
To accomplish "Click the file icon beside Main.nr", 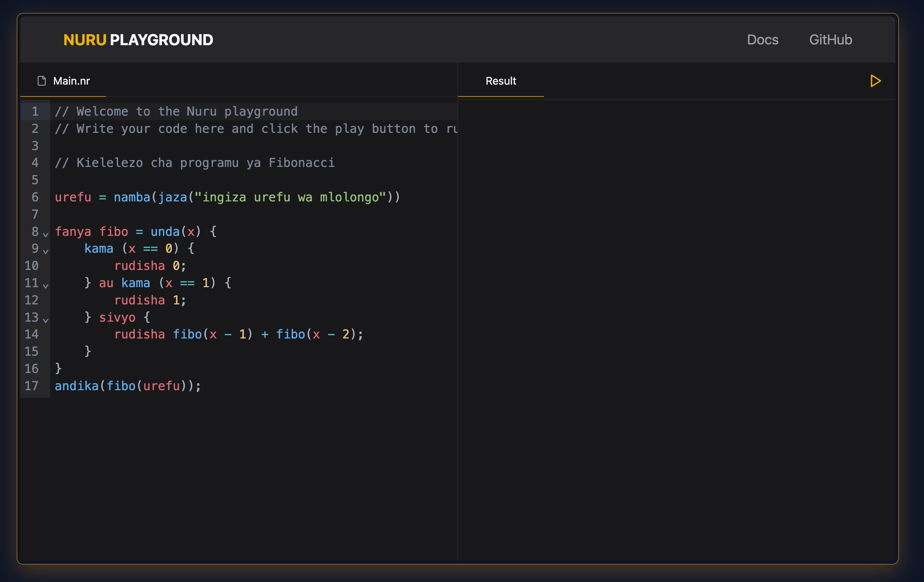I will coord(41,81).
